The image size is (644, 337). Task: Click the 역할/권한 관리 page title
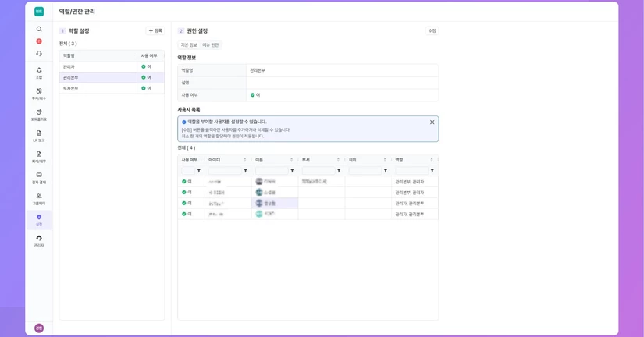[x=76, y=12]
